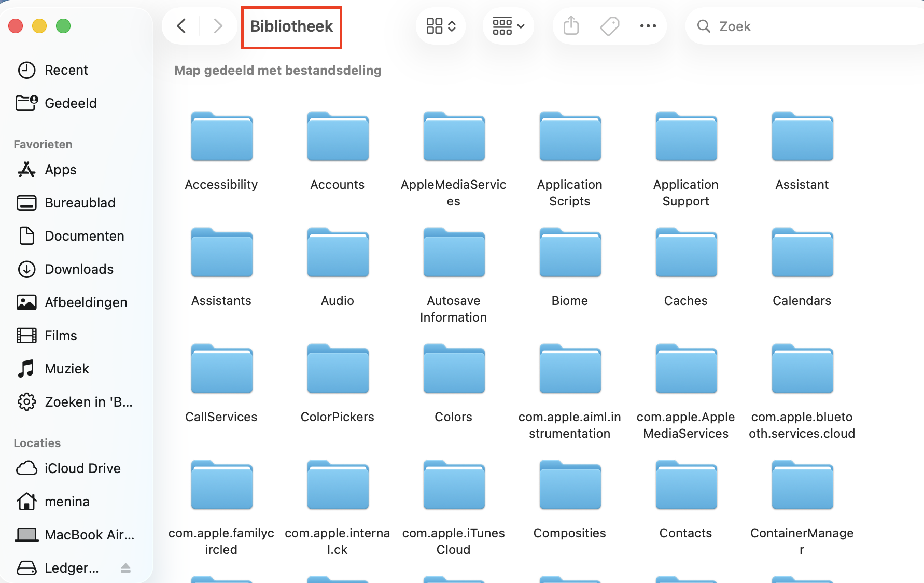
Task: Open Apps in Favorieten
Action: pos(61,170)
